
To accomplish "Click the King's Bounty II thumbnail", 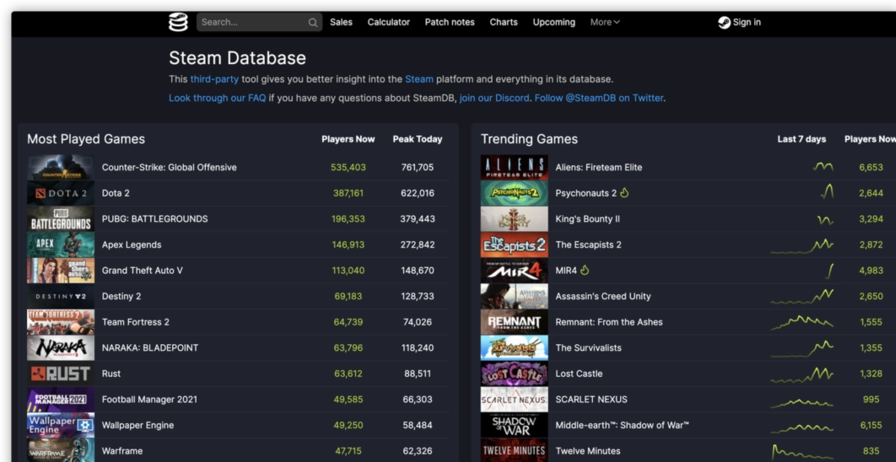I will (x=514, y=219).
